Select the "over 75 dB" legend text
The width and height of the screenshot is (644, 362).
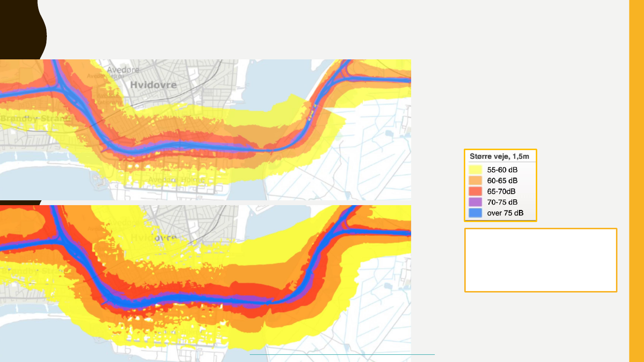505,212
